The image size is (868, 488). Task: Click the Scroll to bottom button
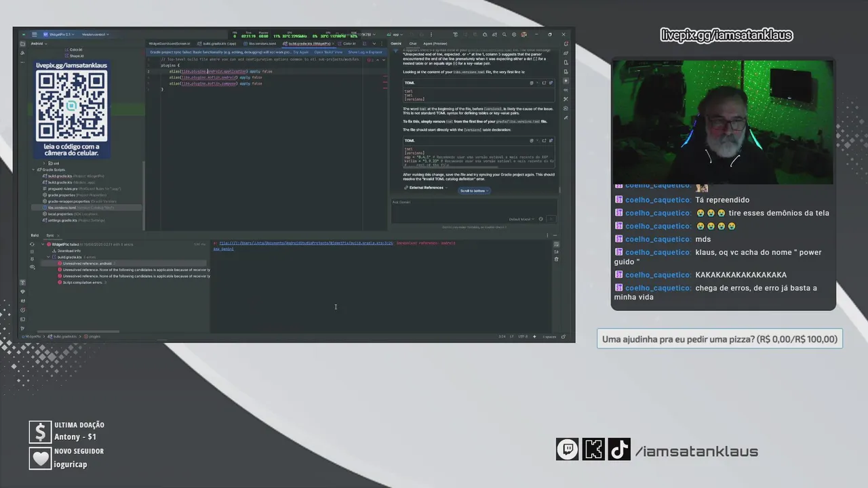[x=474, y=190]
